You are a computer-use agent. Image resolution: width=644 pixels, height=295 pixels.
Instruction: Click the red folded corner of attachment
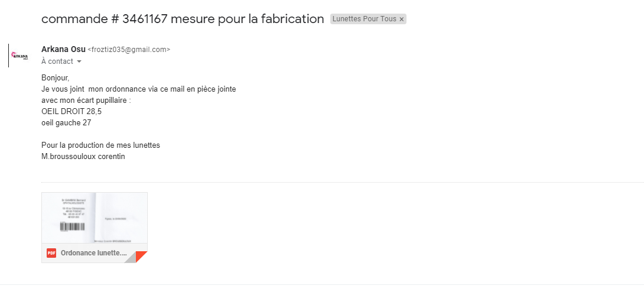point(142,257)
